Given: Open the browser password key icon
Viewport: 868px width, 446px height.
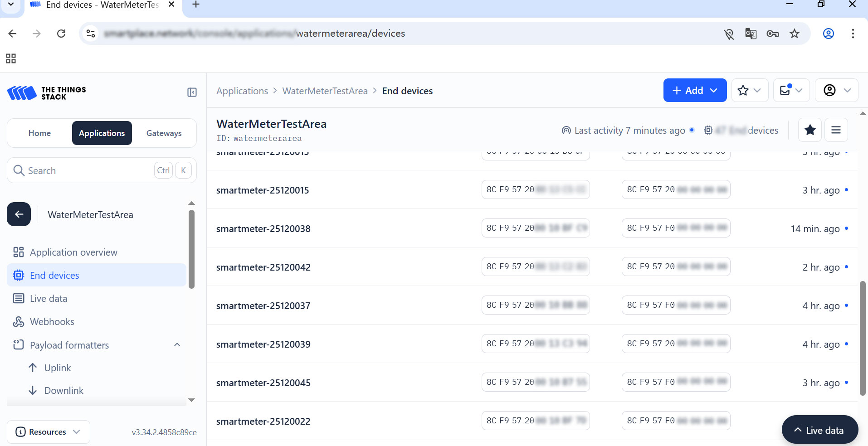Looking at the screenshot, I should (x=772, y=34).
